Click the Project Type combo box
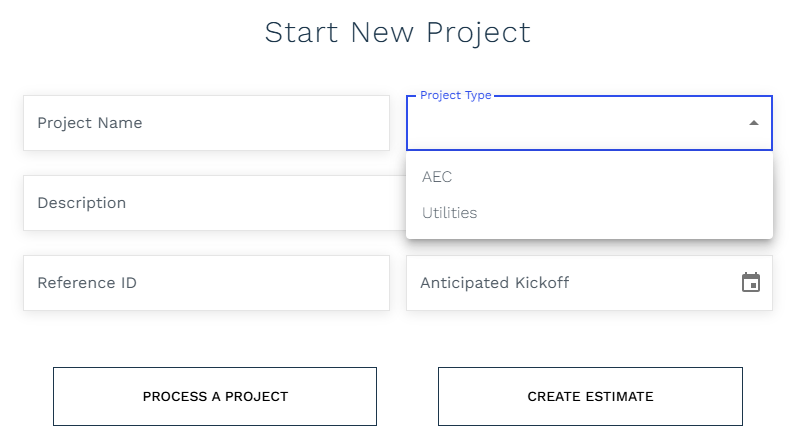Viewport: 790px width, 432px height. click(589, 123)
